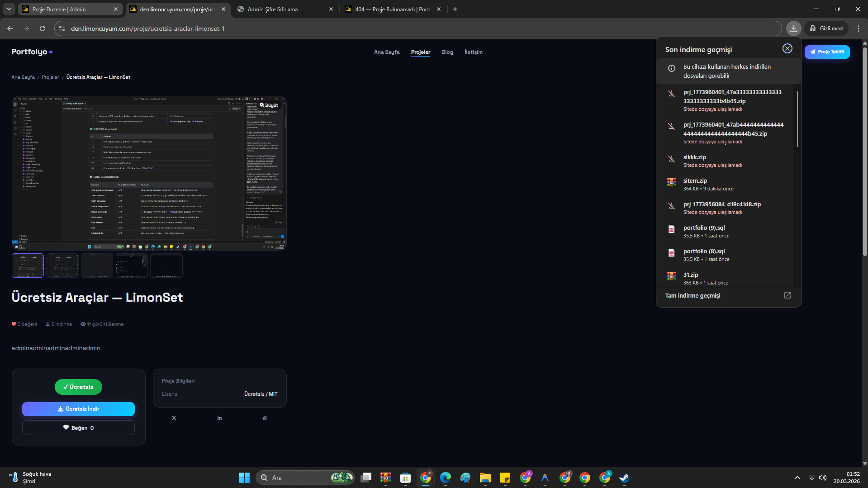Screen dimensions: 868x488
Task: Open Steam from the taskbar
Action: point(624,478)
